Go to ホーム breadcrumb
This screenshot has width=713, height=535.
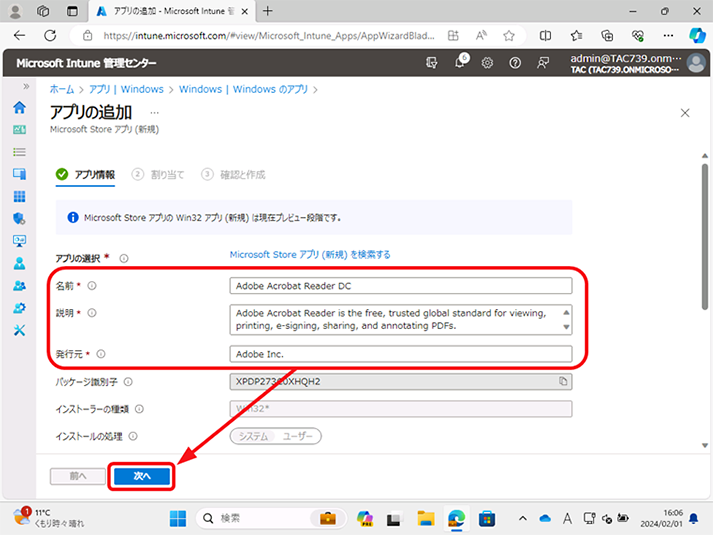62,89
